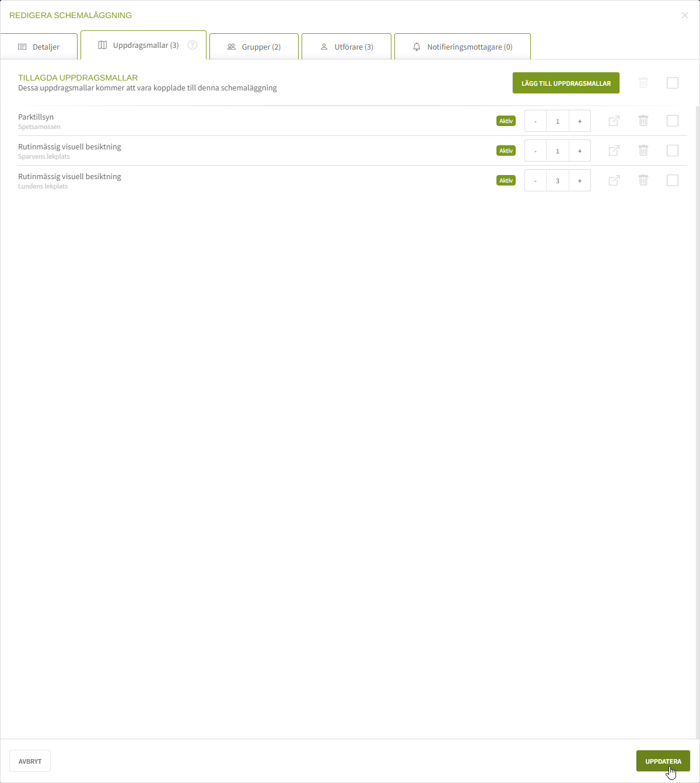Click the Lundens lekplats quantity field
The height and width of the screenshot is (783, 700).
tap(558, 180)
